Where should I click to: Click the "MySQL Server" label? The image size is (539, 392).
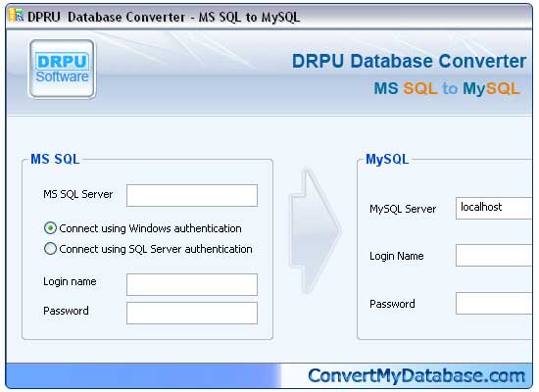pyautogui.click(x=403, y=209)
